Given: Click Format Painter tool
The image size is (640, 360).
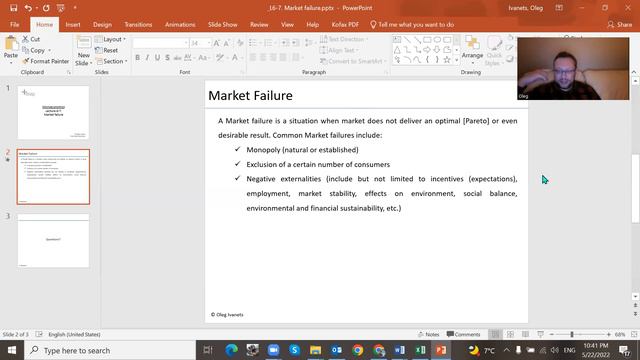Looking at the screenshot, I should 46,61.
